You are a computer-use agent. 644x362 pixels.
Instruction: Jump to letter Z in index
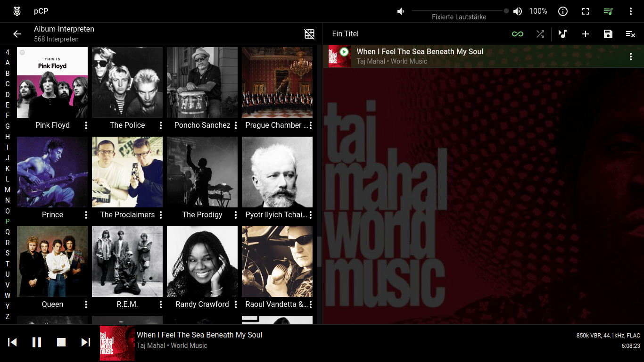8,316
